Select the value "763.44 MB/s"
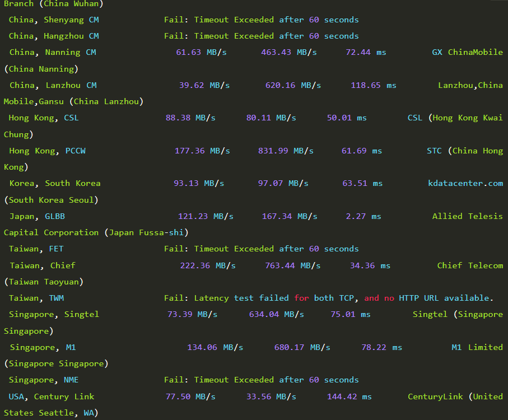508x420 pixels. [293, 265]
